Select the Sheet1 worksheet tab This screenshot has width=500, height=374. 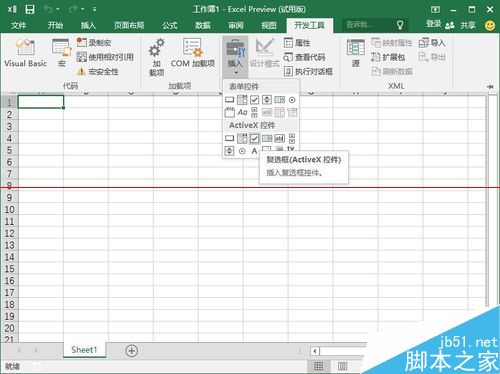(x=84, y=350)
